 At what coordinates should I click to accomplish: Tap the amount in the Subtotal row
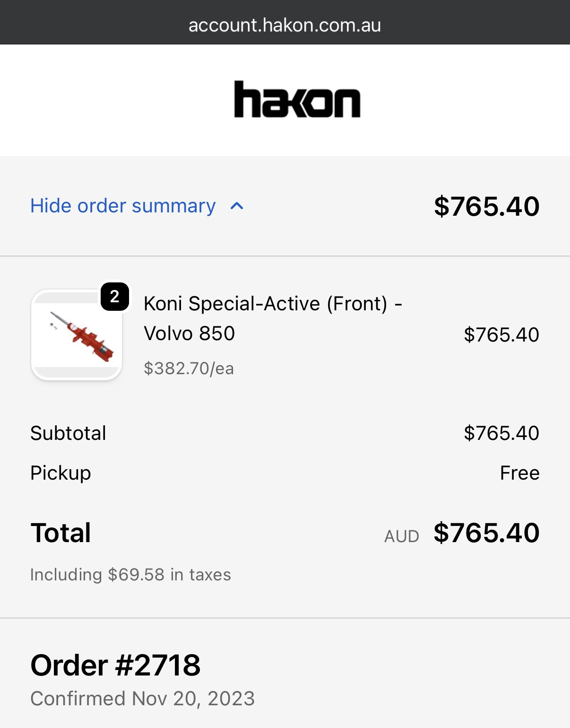click(501, 433)
